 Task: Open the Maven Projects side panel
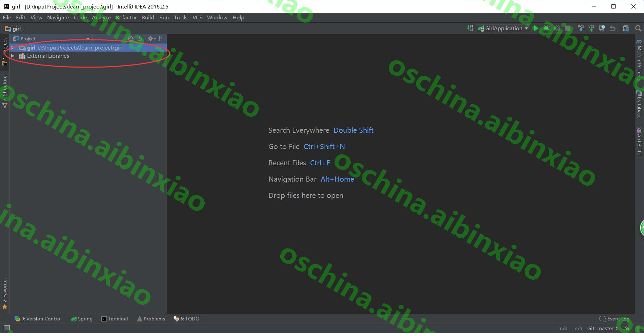639,60
